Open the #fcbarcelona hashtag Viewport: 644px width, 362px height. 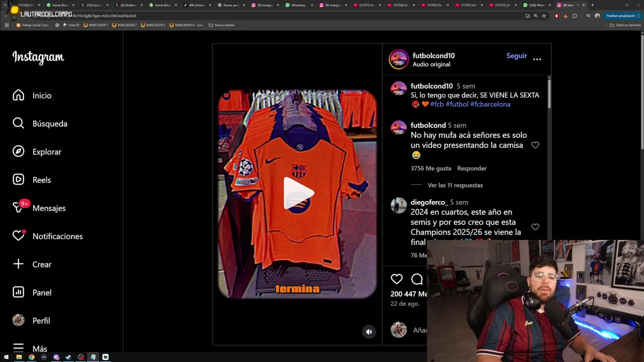click(x=490, y=104)
